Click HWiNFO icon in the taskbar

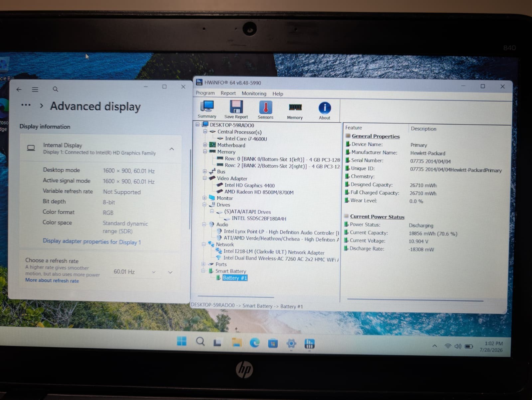[309, 344]
